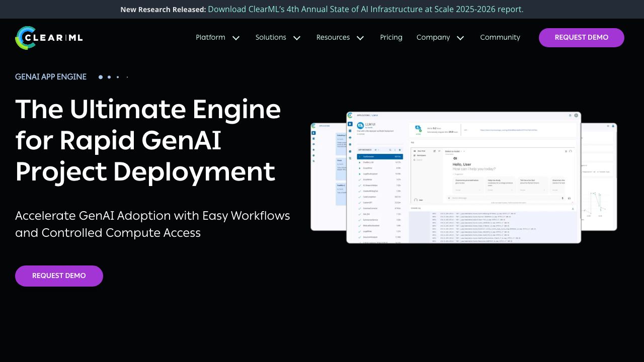Expand the Platform menu chevron
This screenshot has height=362, width=644.
click(236, 38)
